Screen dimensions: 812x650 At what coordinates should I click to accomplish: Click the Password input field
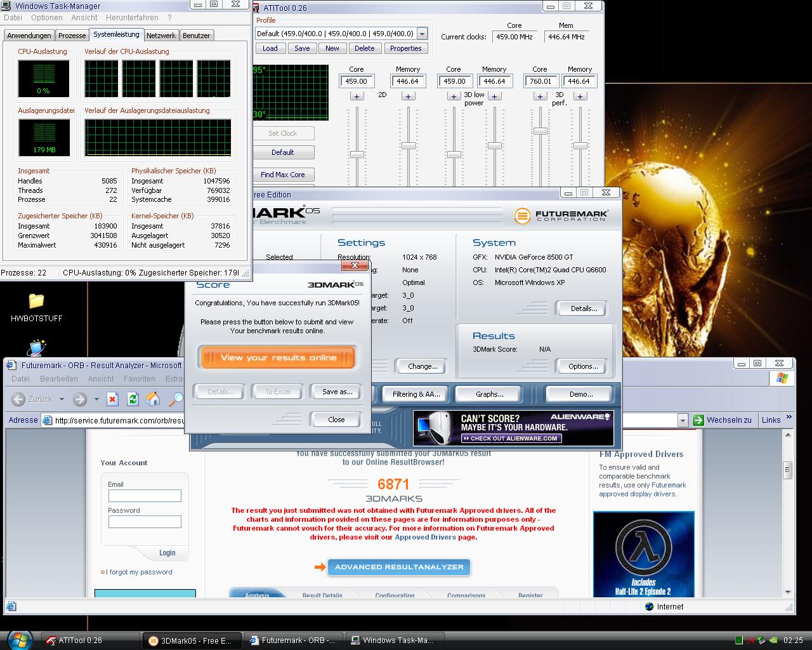145,522
